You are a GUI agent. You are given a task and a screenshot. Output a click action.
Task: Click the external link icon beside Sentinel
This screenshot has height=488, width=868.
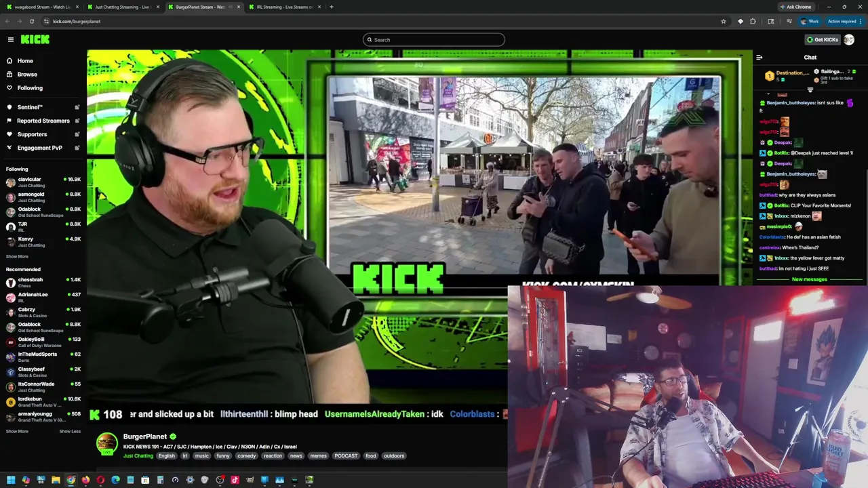pyautogui.click(x=77, y=107)
